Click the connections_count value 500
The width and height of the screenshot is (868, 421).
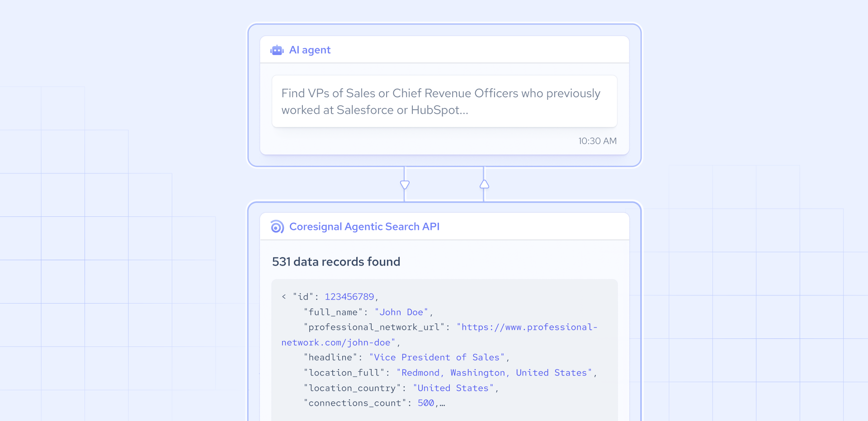click(x=426, y=403)
